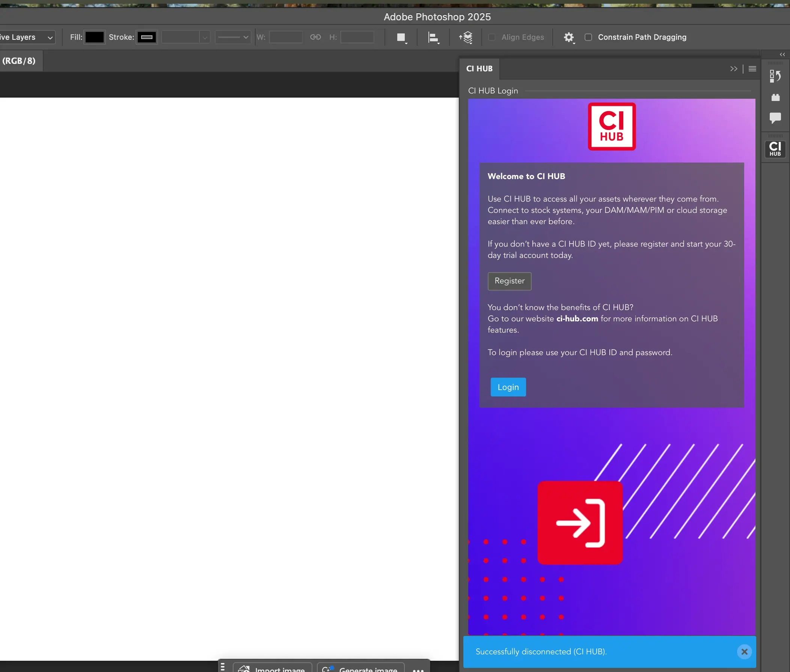Screen dimensions: 790x672
Task: Open the Stroke color swatch
Action: click(147, 37)
